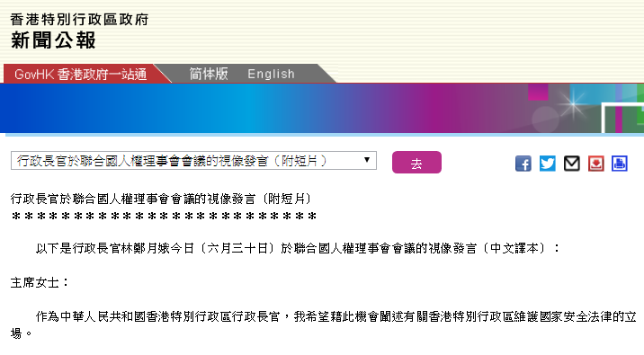
Task: Share the press release on Facebook
Action: click(x=523, y=164)
